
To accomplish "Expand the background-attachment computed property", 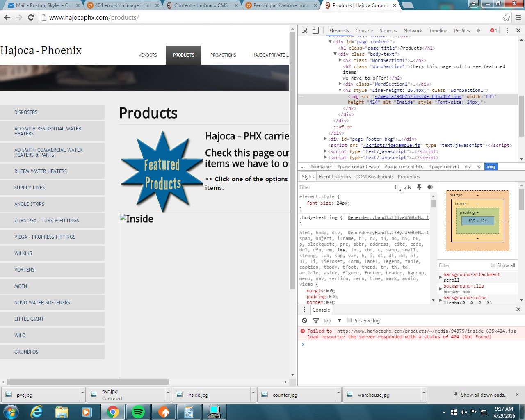I will tap(441, 277).
